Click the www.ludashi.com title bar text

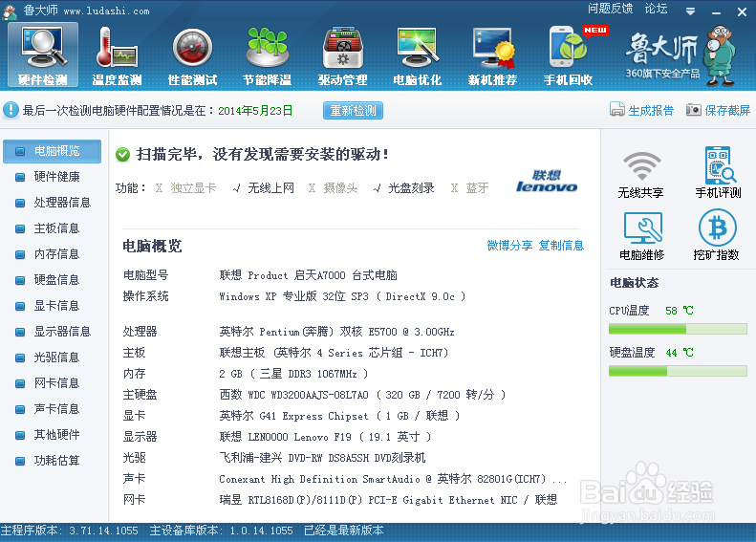(x=106, y=11)
